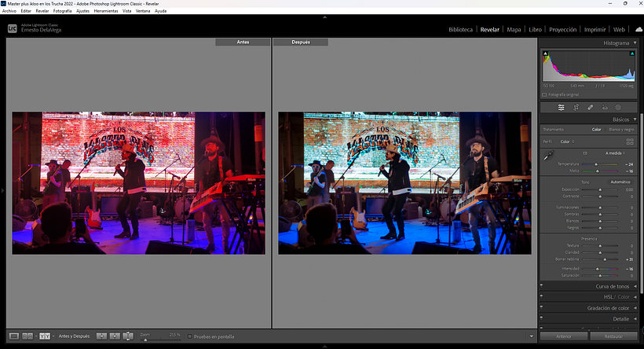The width and height of the screenshot is (644, 349).
Task: Select the Healing tool icon
Action: pos(590,107)
